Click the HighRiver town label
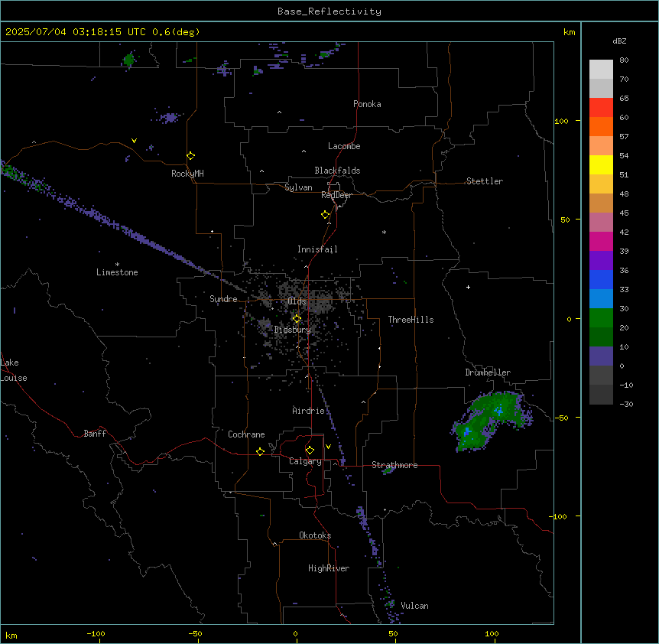Screen dimensions: 659x644 coord(329,568)
